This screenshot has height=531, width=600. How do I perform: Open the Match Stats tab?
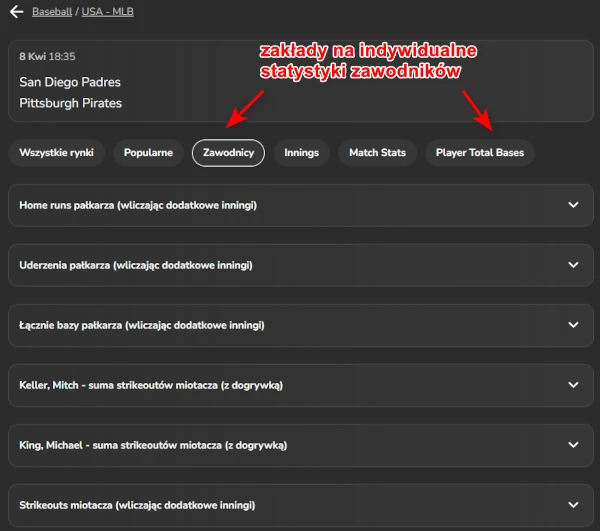pos(377,153)
